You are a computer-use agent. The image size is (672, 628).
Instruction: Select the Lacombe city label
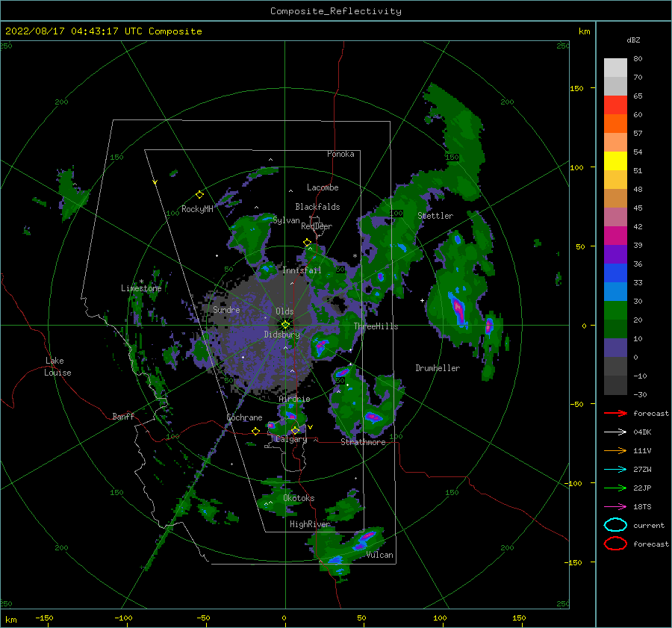(x=323, y=187)
